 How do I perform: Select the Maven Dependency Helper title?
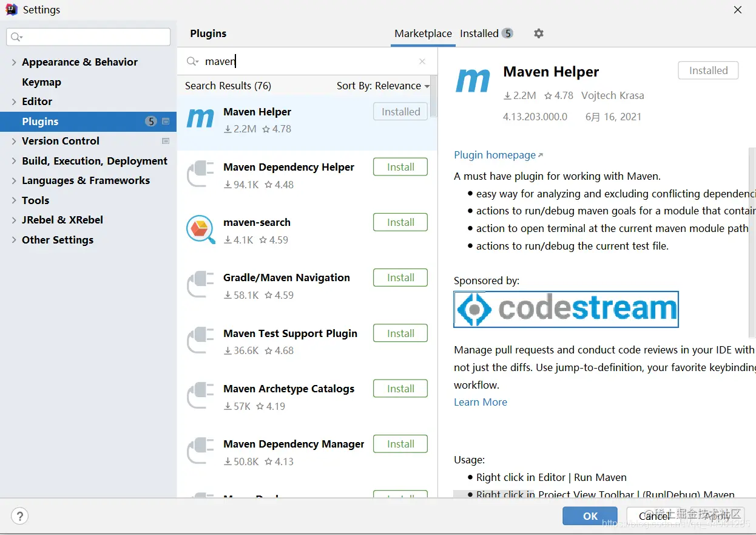pyautogui.click(x=289, y=167)
